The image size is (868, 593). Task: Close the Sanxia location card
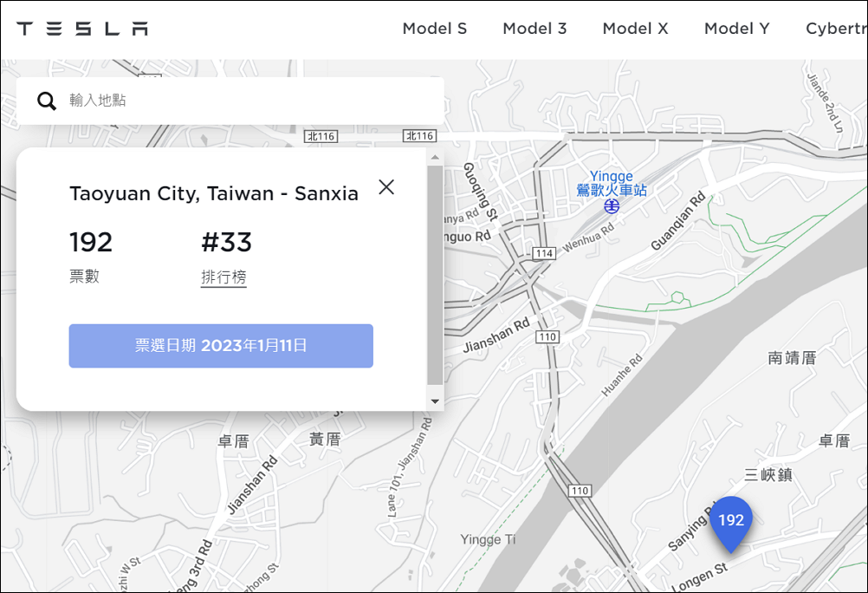(x=386, y=186)
